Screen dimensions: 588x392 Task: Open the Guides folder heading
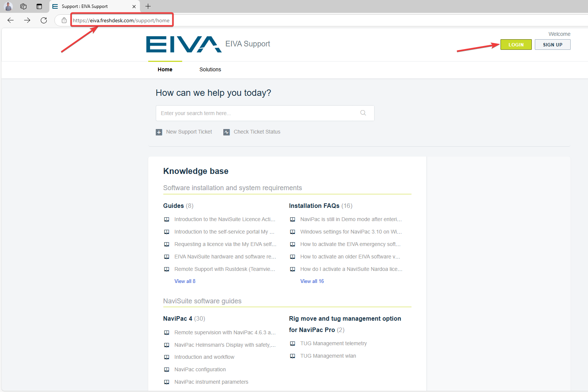pos(173,206)
